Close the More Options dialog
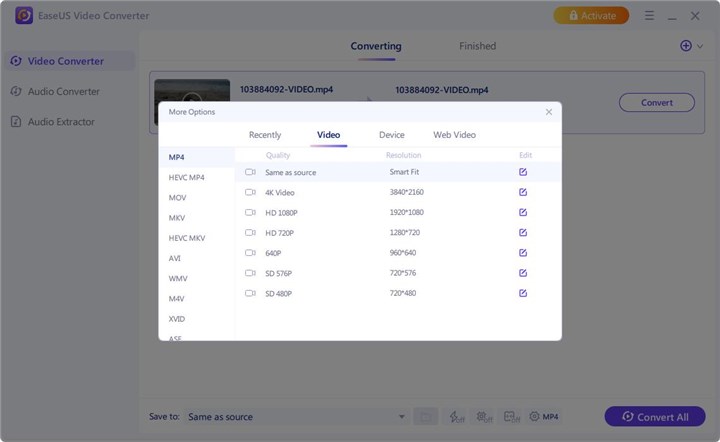Viewport: 720px width, 442px height. coord(548,112)
